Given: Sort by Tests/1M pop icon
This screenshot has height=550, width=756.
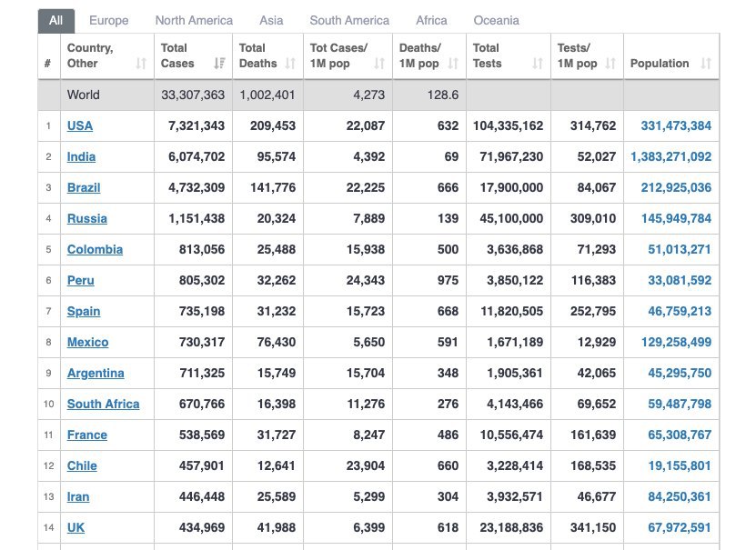Looking at the screenshot, I should (x=610, y=64).
